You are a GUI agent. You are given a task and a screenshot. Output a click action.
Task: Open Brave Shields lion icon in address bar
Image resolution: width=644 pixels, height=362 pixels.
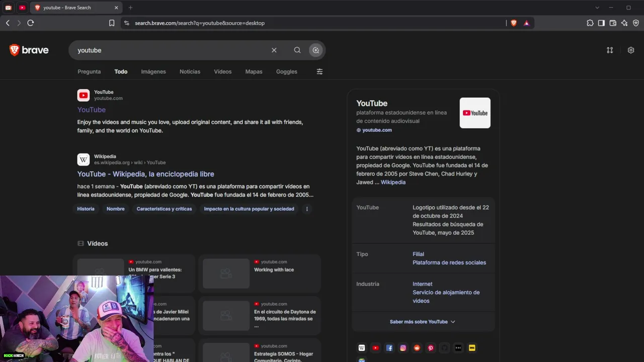514,23
